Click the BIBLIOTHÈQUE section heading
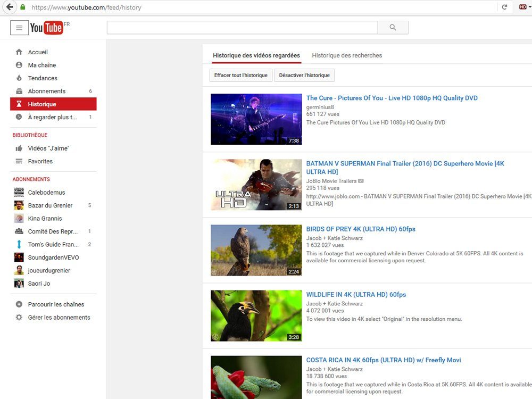532x399 pixels. click(x=30, y=135)
